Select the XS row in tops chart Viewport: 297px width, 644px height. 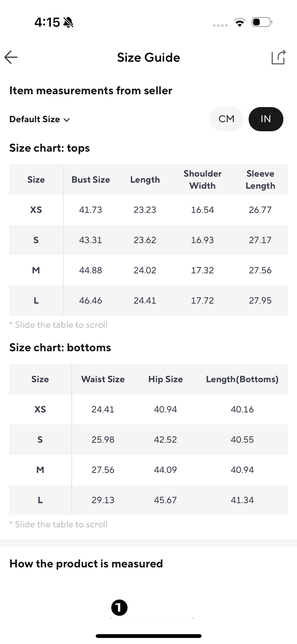[x=36, y=210]
